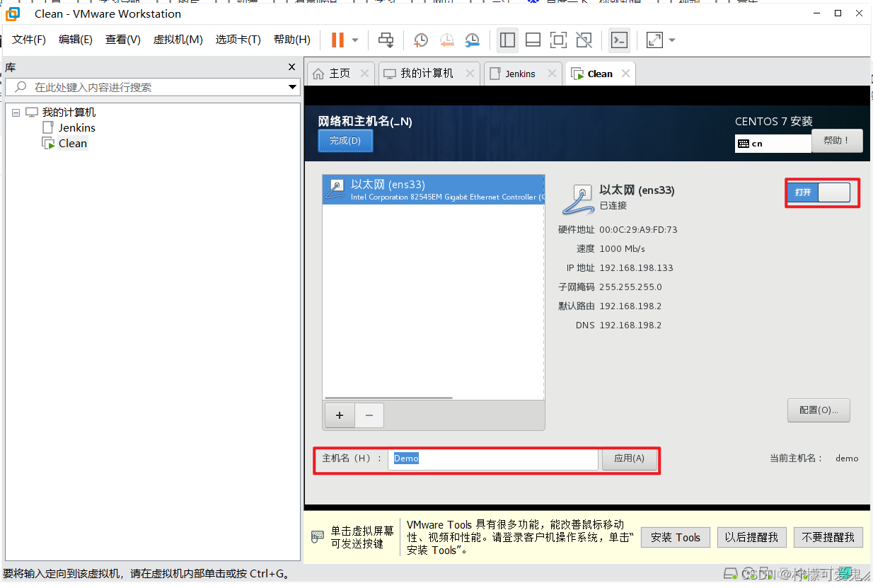This screenshot has height=588, width=873.
Task: Click the 1000 Mb/s speed value
Action: pyautogui.click(x=622, y=249)
